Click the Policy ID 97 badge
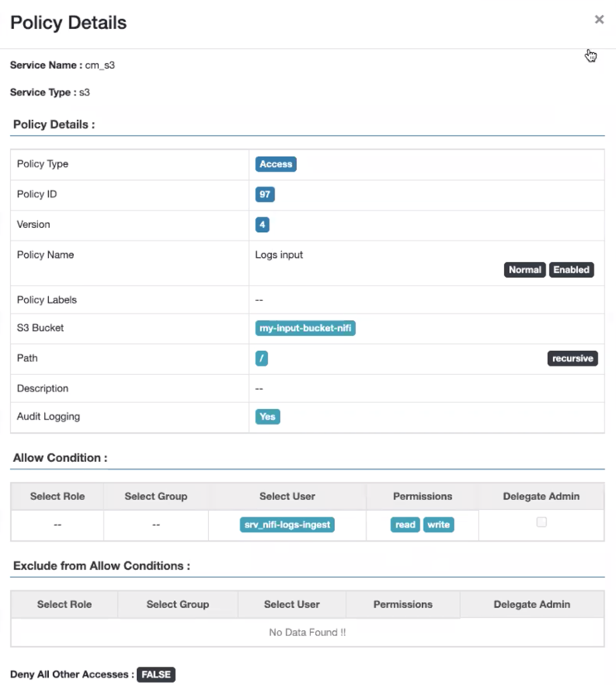The width and height of the screenshot is (616, 685). coord(264,195)
